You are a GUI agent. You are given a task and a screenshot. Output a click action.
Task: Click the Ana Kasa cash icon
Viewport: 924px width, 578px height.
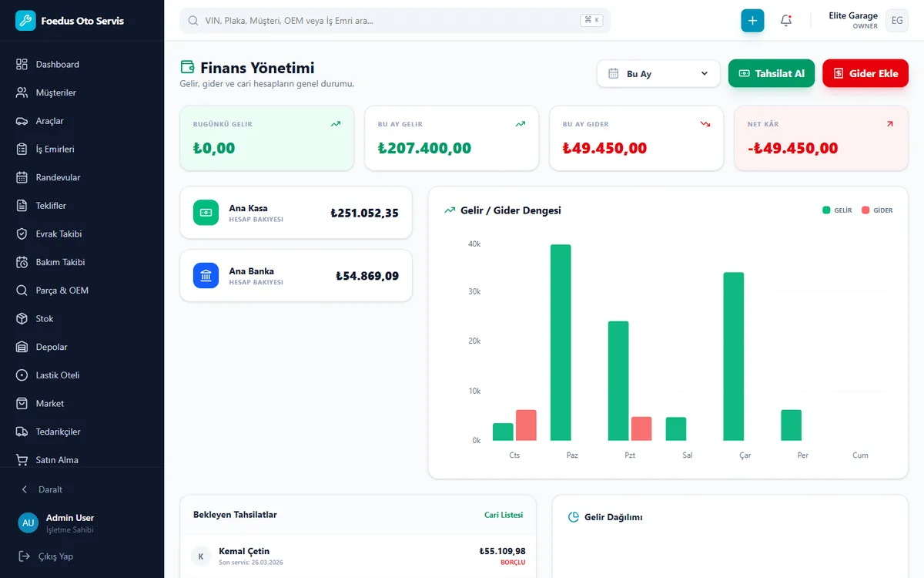pos(206,213)
